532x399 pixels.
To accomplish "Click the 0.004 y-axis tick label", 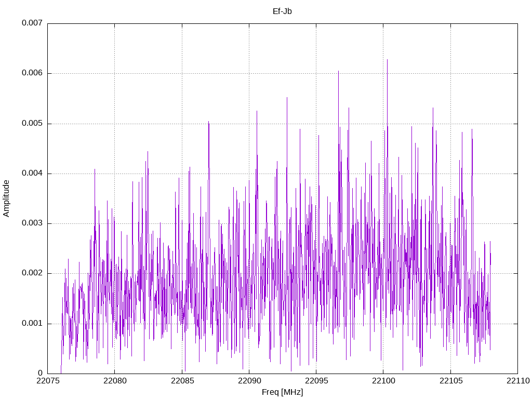I will click(32, 173).
